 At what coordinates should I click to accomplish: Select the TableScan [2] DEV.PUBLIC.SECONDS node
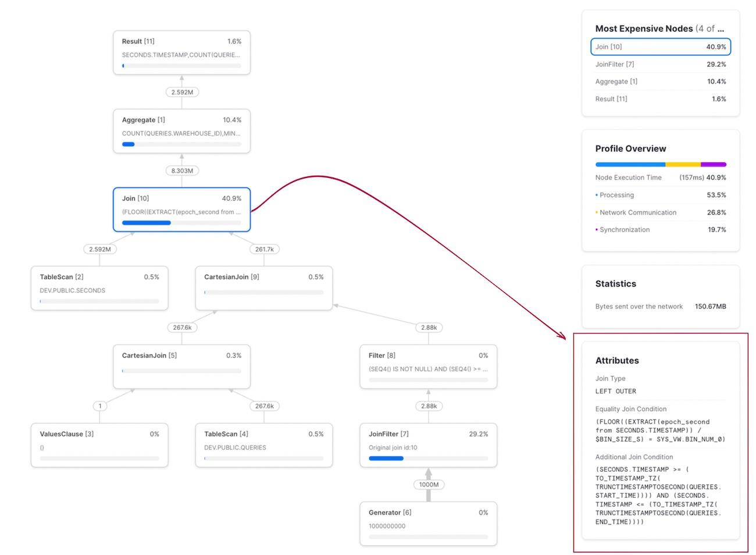coord(99,289)
